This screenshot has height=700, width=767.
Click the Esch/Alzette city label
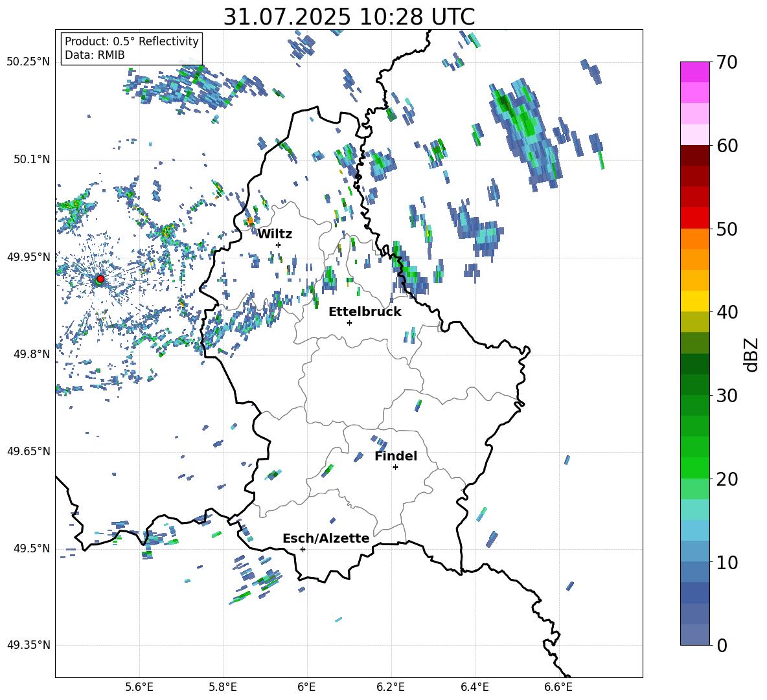pyautogui.click(x=326, y=538)
